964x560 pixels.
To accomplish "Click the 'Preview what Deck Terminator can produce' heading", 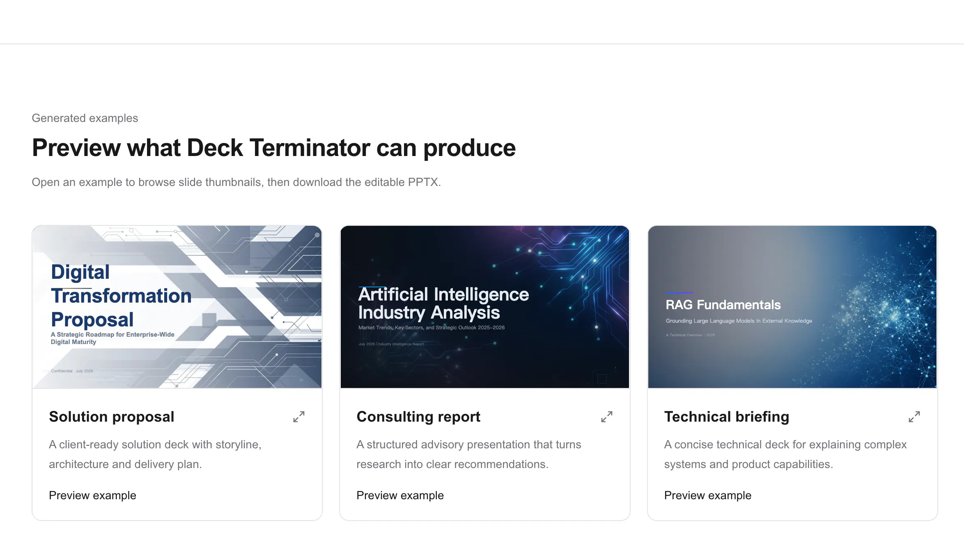I will (x=274, y=148).
